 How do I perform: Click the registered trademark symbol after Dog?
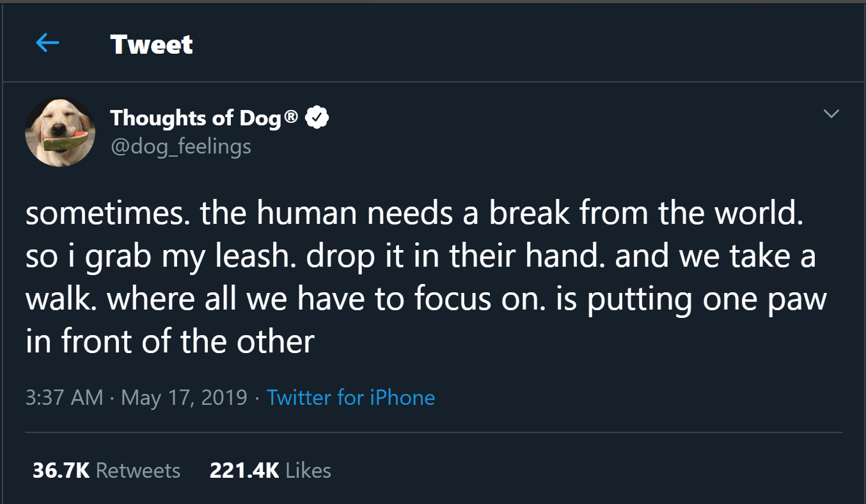pyautogui.click(x=291, y=118)
